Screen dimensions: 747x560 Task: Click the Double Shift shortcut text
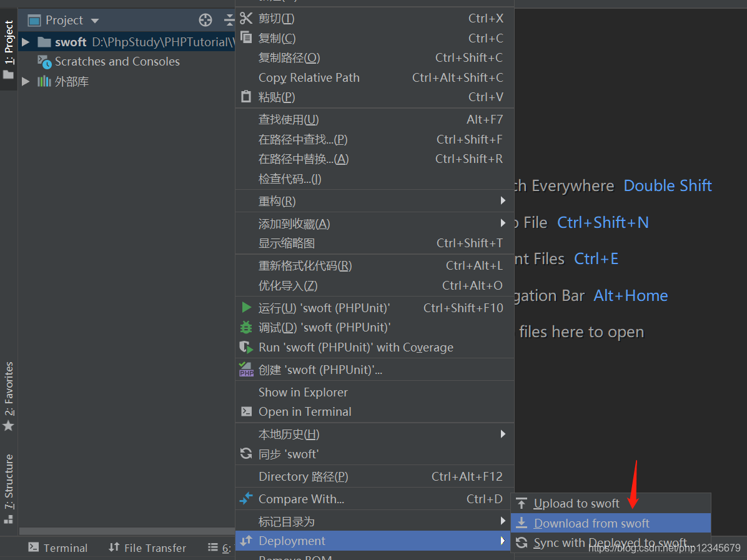(668, 185)
